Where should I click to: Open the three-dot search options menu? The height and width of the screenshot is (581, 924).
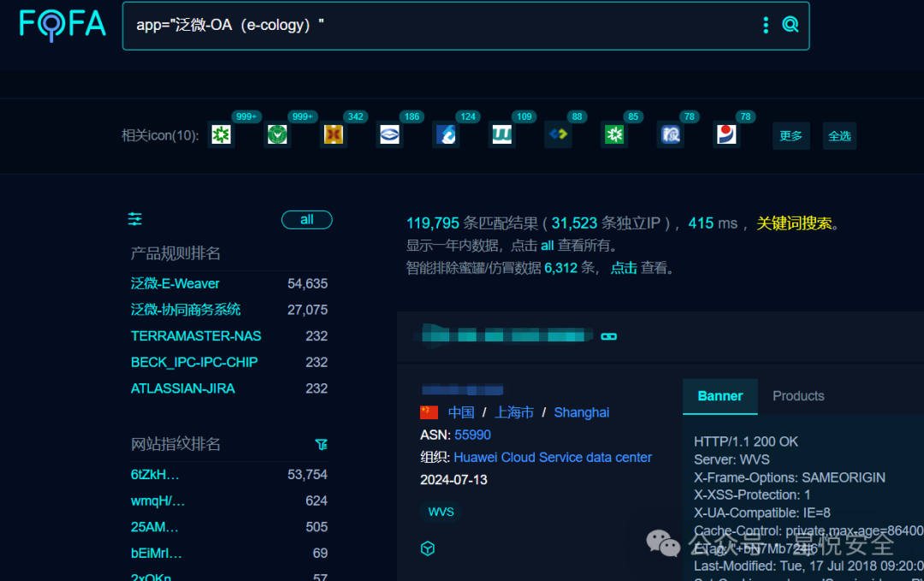click(766, 25)
